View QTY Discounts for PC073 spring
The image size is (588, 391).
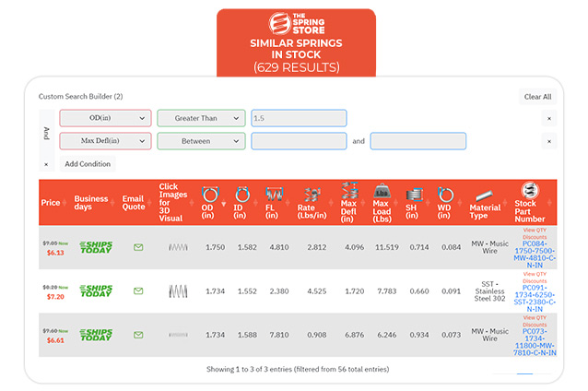point(535,321)
